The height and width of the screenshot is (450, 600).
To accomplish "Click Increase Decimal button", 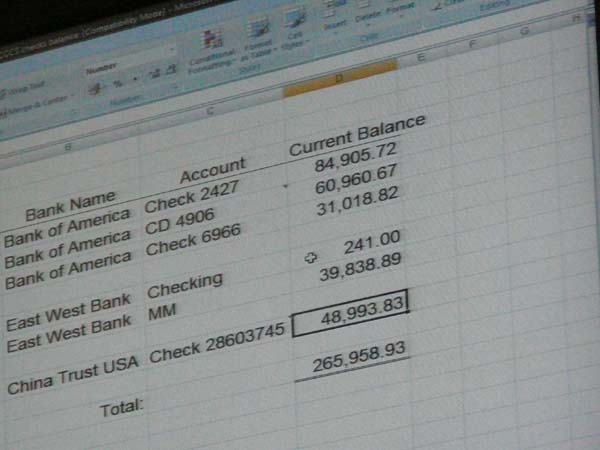I will pos(155,74).
